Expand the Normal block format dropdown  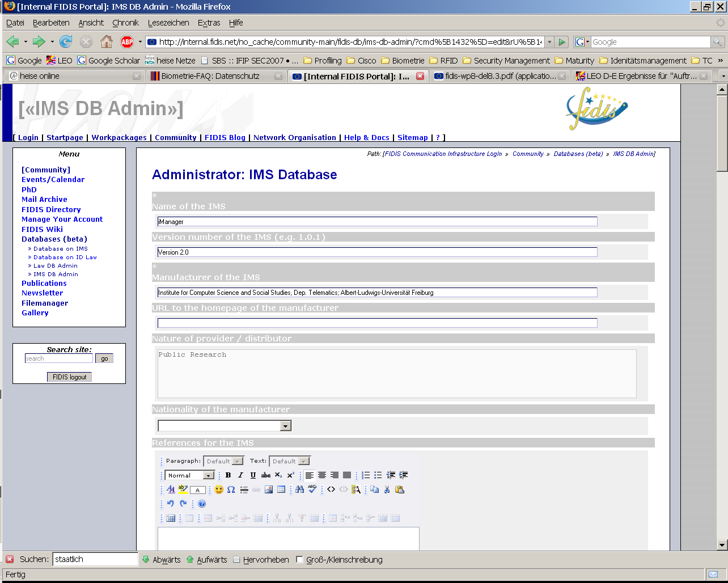pos(208,475)
